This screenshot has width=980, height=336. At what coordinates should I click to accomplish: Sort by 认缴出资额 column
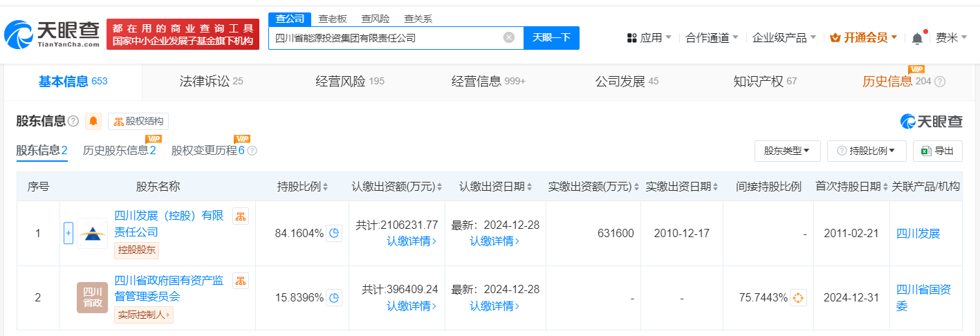point(398,187)
